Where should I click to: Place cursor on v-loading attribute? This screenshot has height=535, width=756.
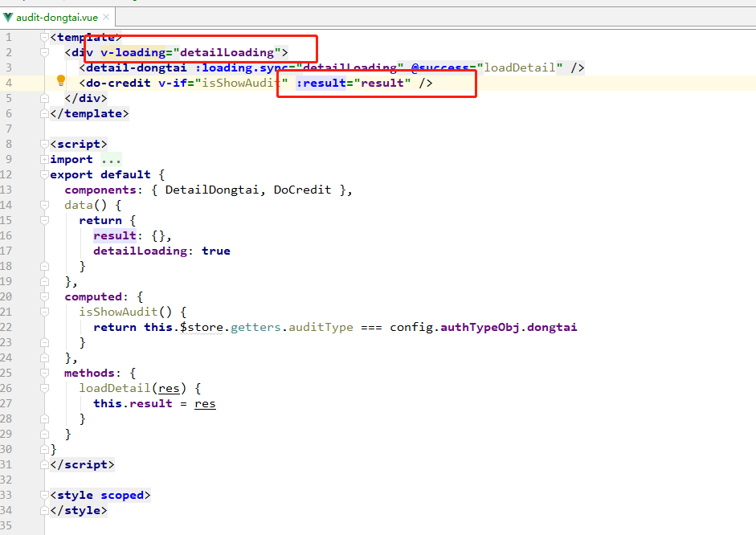point(133,52)
